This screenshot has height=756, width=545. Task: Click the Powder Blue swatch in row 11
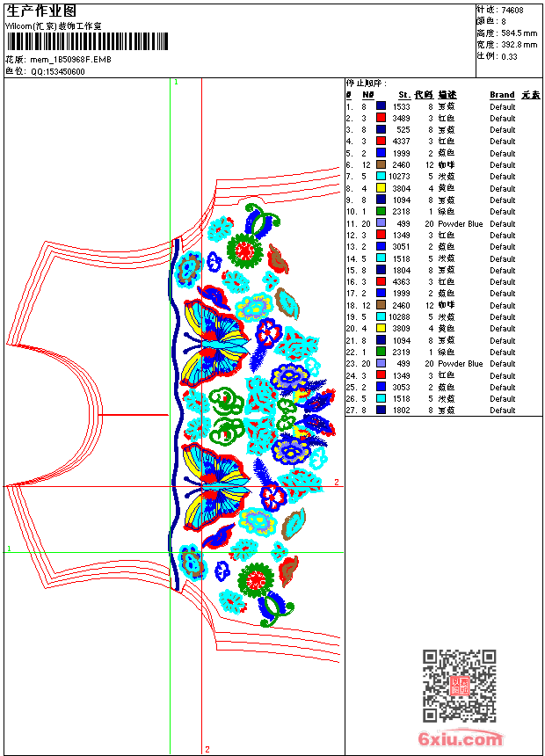click(x=381, y=222)
